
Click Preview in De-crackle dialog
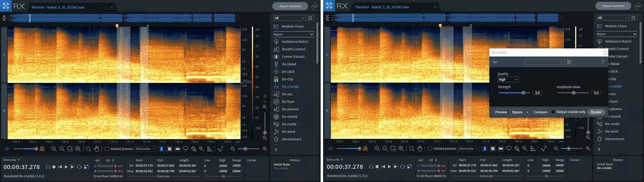501,112
